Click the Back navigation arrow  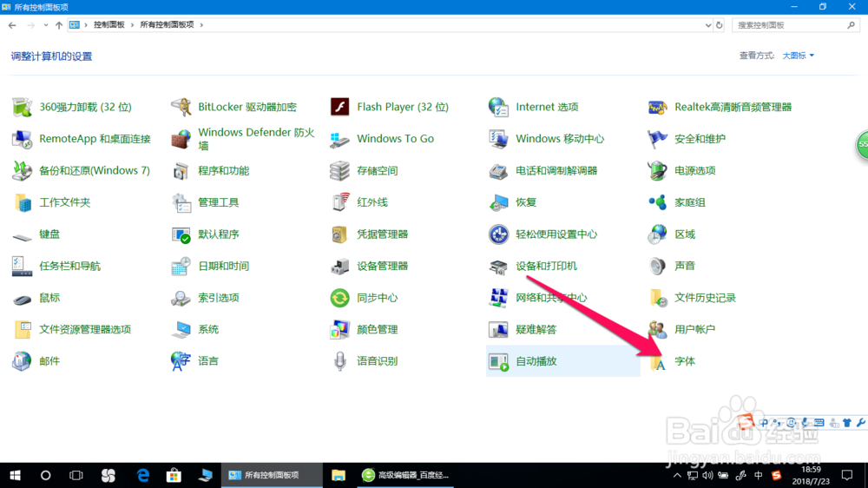click(12, 25)
